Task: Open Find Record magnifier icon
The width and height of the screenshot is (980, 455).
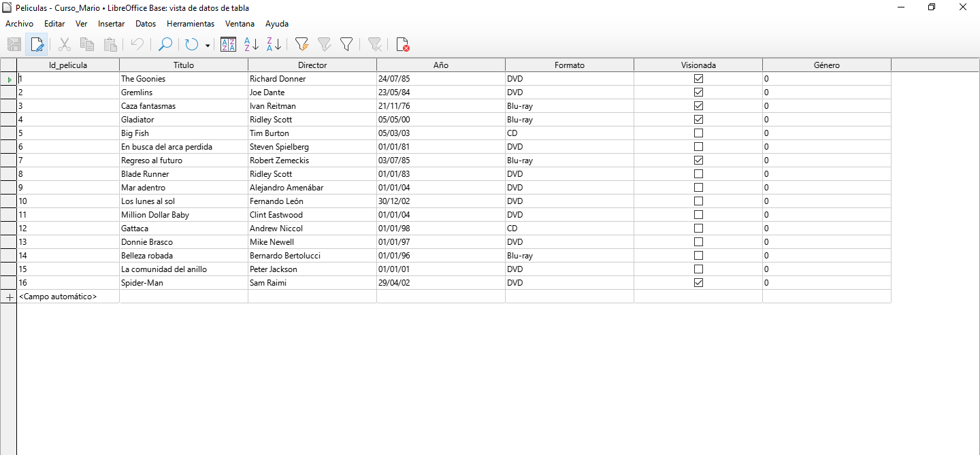Action: 165,44
